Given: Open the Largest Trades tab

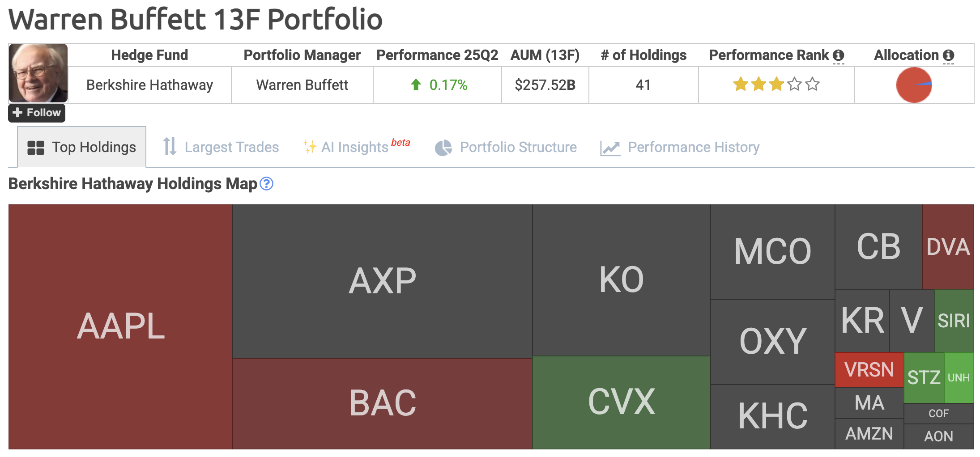Looking at the screenshot, I should [221, 147].
